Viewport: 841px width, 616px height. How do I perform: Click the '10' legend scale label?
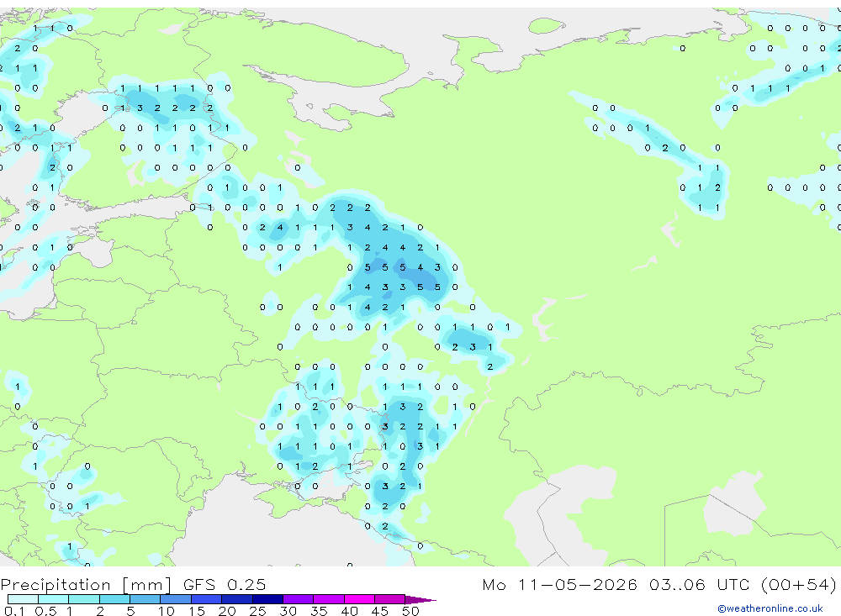(x=167, y=611)
